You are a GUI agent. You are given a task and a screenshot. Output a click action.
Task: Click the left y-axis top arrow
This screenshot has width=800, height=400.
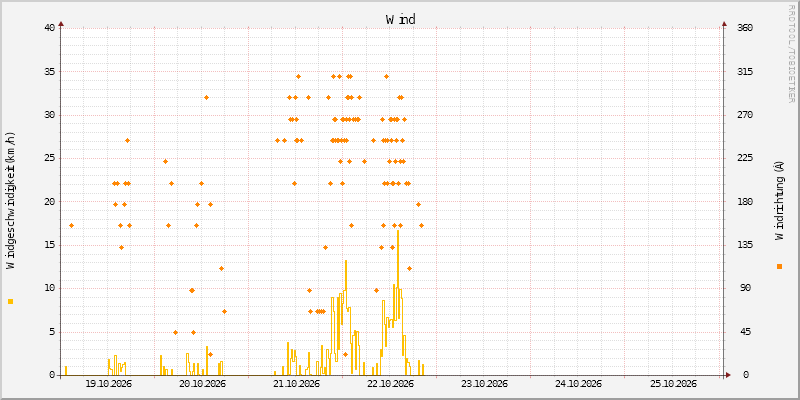(61, 23)
